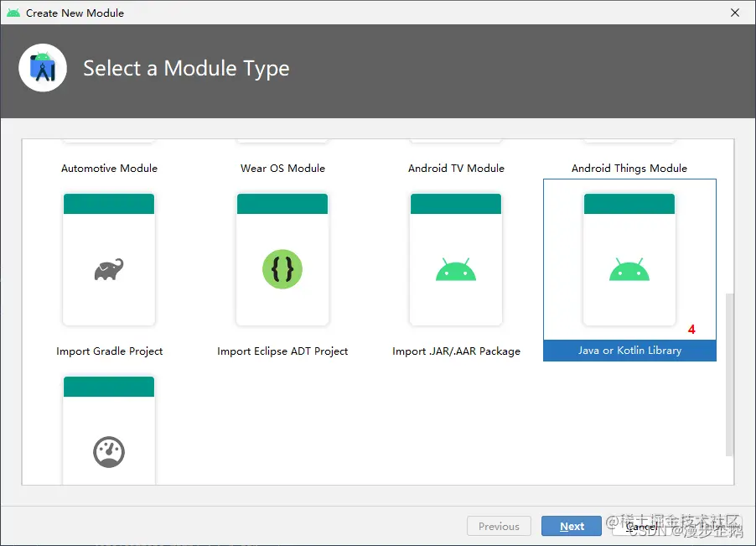Choose the Android Things Module label

[x=629, y=169]
